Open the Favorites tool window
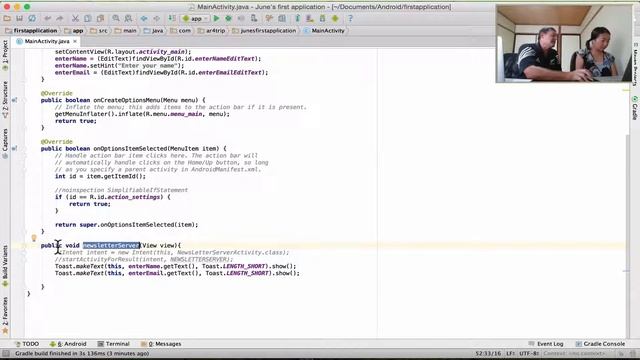 [5, 315]
